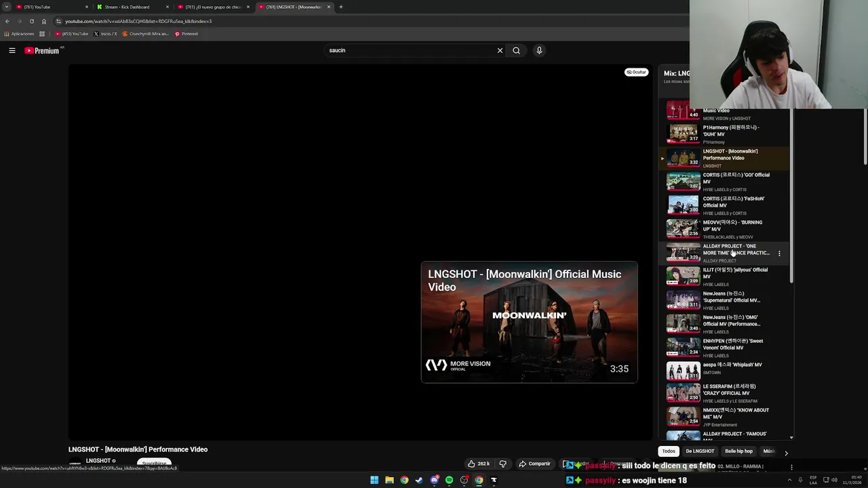The height and width of the screenshot is (488, 868).
Task: Select the 'De LNGSHOT' filter chip
Action: pos(700,451)
